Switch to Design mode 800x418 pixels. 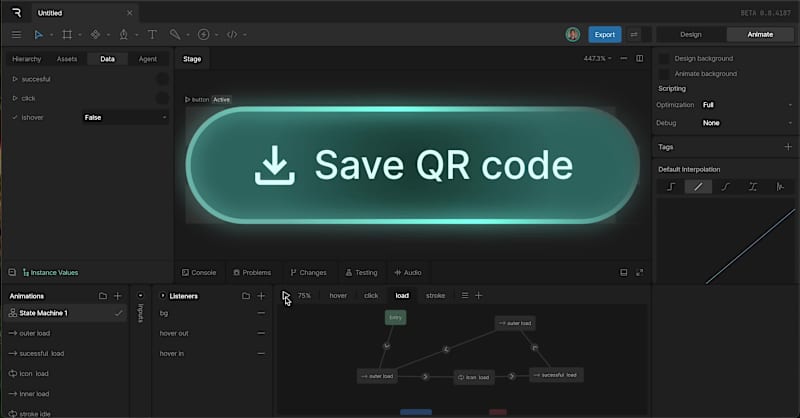691,35
